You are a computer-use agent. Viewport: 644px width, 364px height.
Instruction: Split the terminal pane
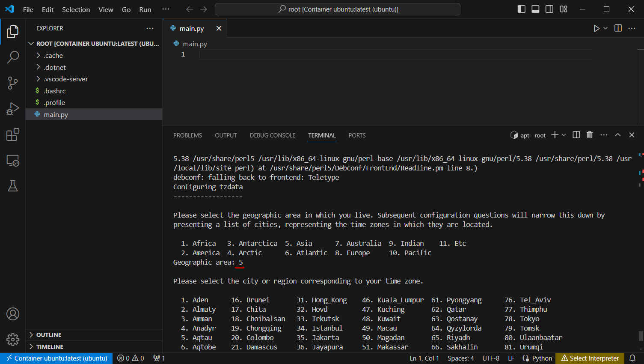click(576, 135)
